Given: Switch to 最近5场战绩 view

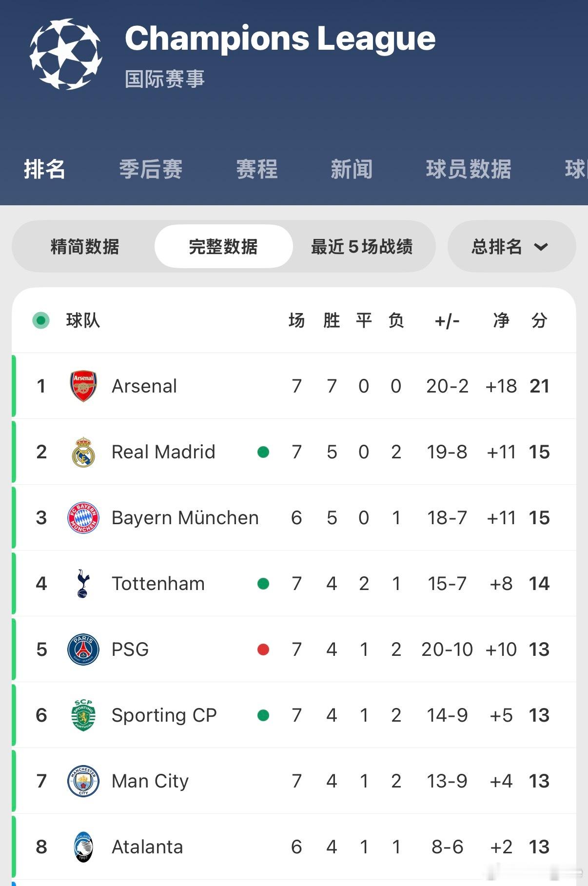Looking at the screenshot, I should [362, 247].
